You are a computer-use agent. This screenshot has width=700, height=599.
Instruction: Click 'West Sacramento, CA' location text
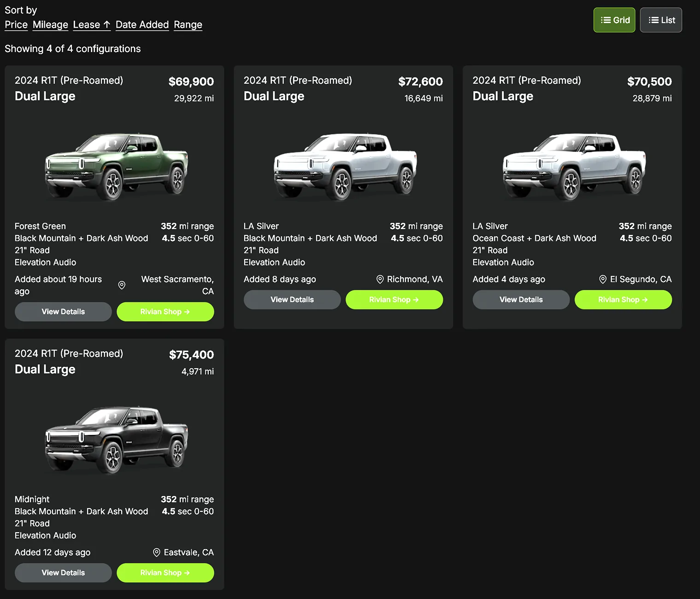(x=177, y=285)
